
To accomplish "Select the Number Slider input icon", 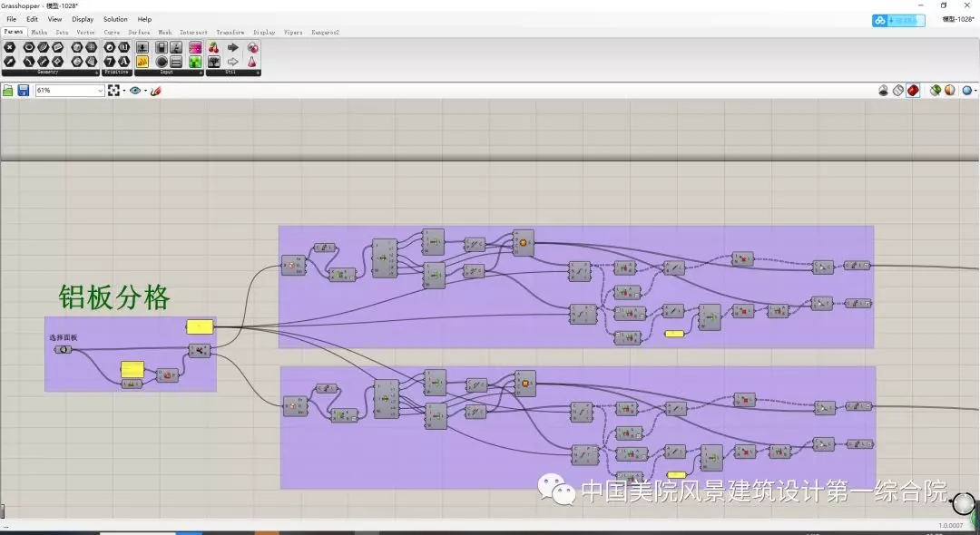I will [142, 47].
